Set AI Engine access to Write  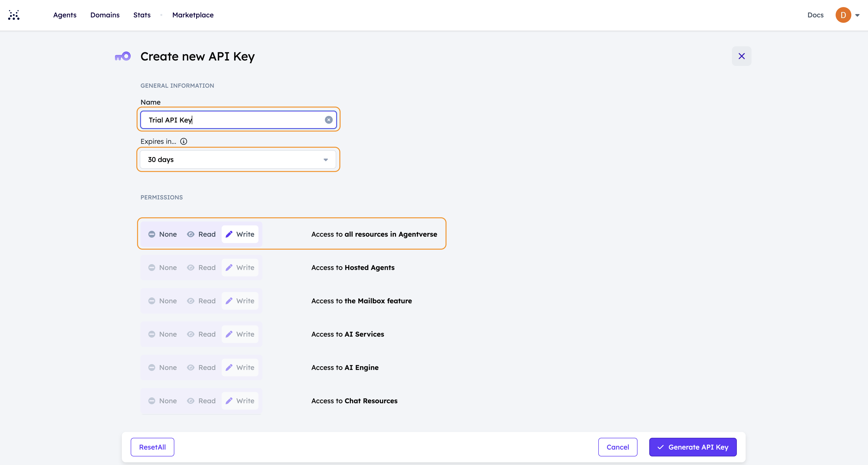[x=240, y=368]
